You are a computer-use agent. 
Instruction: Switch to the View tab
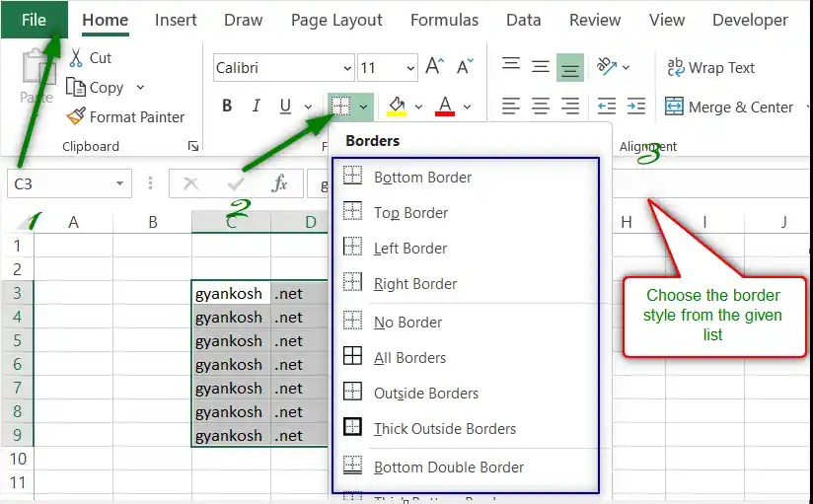(667, 20)
